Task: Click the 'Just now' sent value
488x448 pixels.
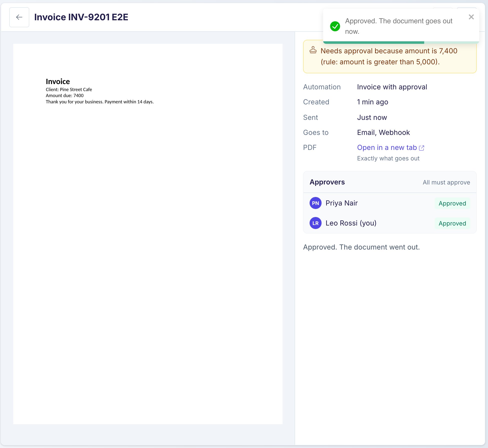Action: [372, 118]
